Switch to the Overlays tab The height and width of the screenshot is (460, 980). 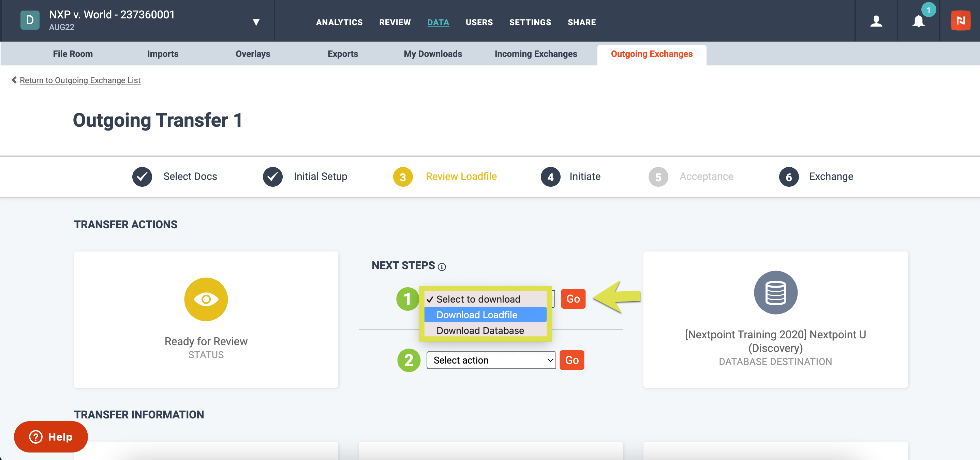(x=253, y=53)
